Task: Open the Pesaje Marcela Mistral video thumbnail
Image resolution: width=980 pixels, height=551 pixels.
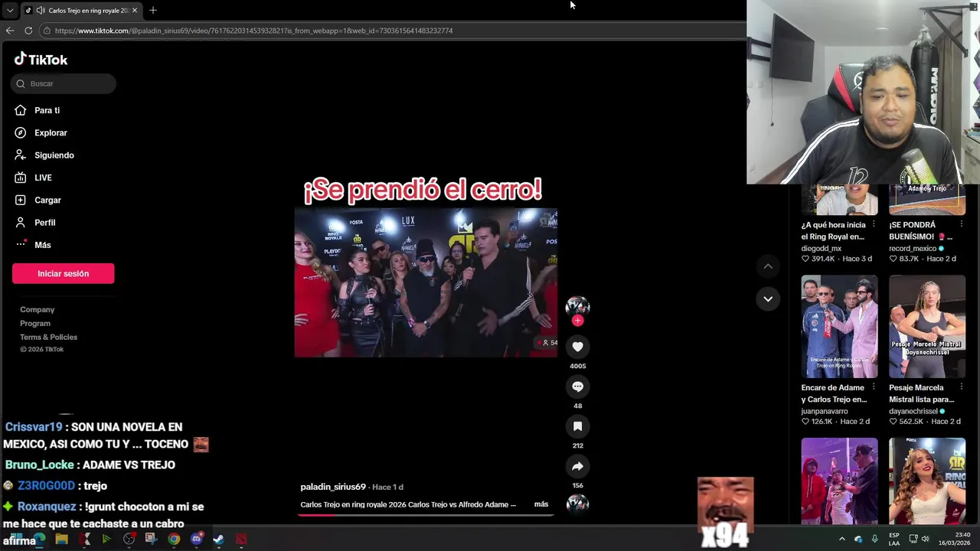Action: (x=927, y=327)
